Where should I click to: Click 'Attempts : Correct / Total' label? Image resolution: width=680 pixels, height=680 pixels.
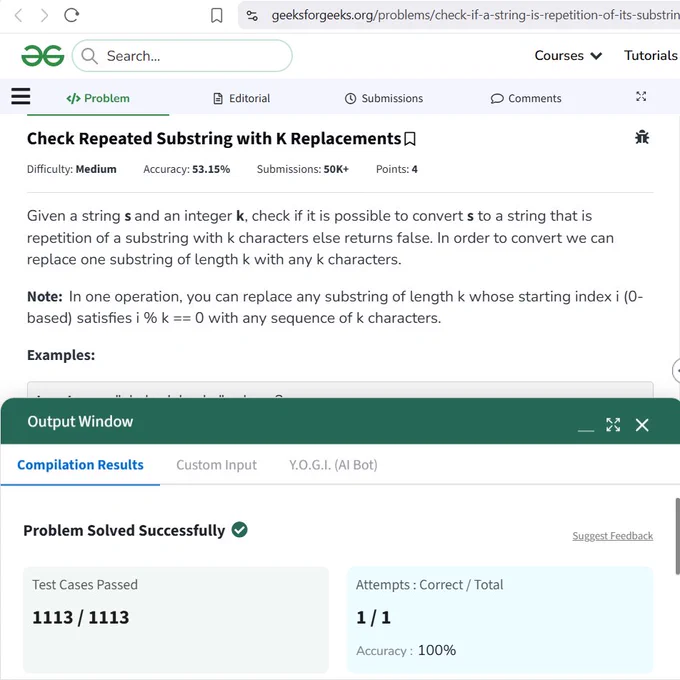pos(429,585)
